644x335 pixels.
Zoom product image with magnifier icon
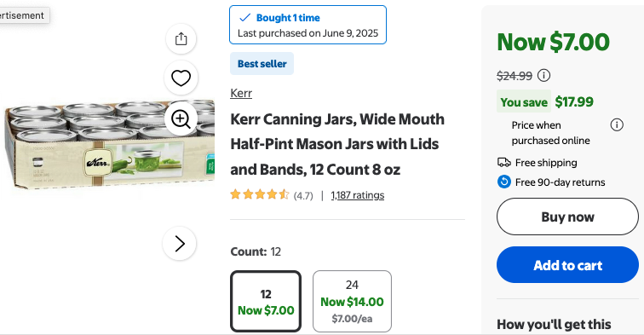181,119
